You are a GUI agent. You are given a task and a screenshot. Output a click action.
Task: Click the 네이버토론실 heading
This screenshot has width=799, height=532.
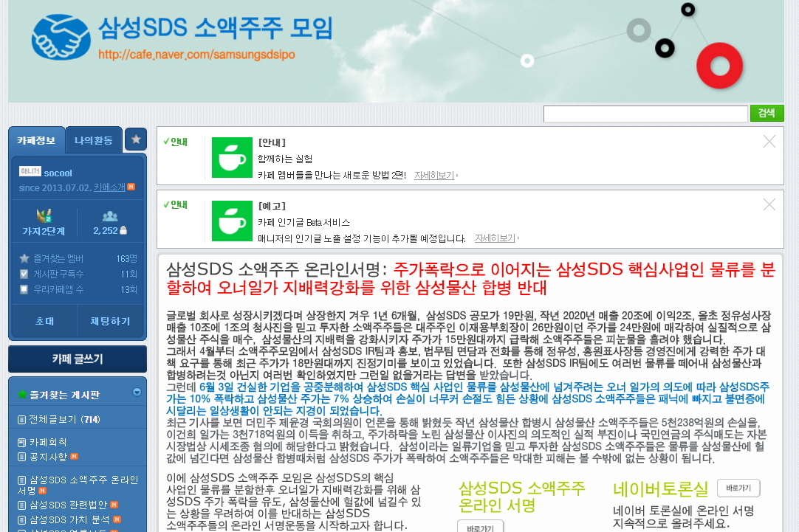pyautogui.click(x=660, y=489)
